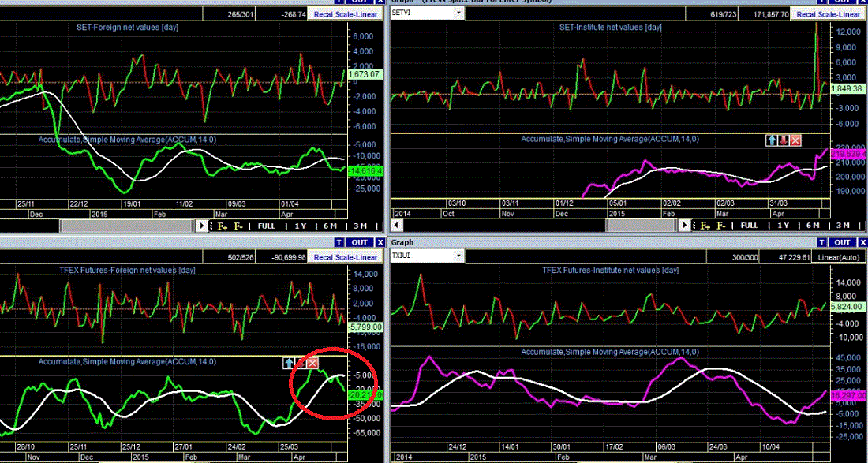Click SET-Foreign net values [day] title
Viewport: 868px width, 463px height.
tap(129, 27)
